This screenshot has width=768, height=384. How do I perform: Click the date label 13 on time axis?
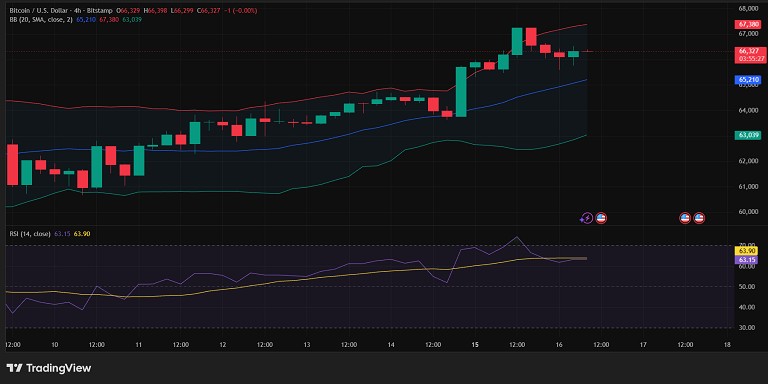[307, 345]
